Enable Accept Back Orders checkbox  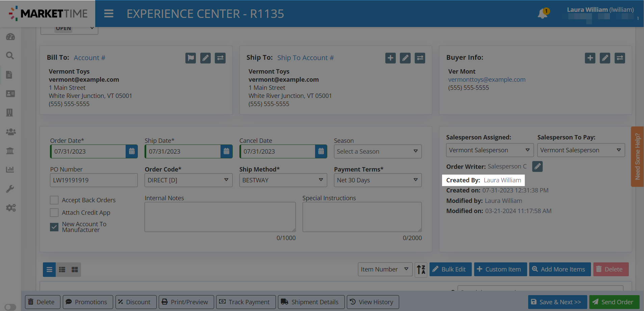coord(54,200)
